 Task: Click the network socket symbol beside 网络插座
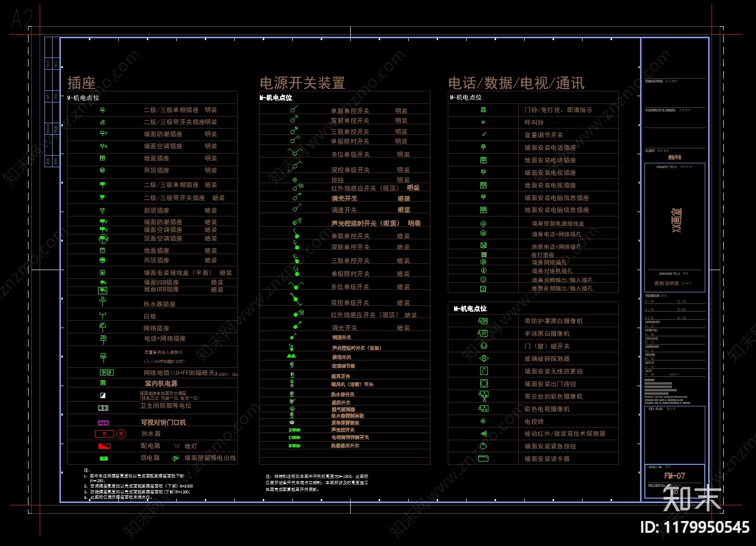click(102, 327)
